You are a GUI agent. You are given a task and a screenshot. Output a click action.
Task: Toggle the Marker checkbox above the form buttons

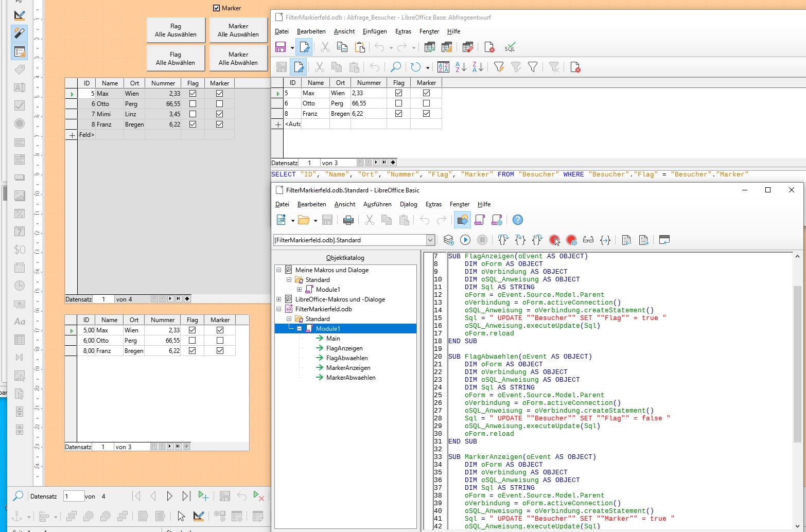217,8
